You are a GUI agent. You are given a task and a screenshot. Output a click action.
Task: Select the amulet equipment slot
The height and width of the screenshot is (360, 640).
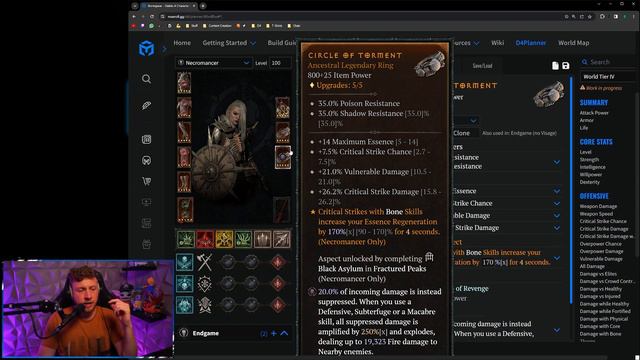(x=282, y=108)
